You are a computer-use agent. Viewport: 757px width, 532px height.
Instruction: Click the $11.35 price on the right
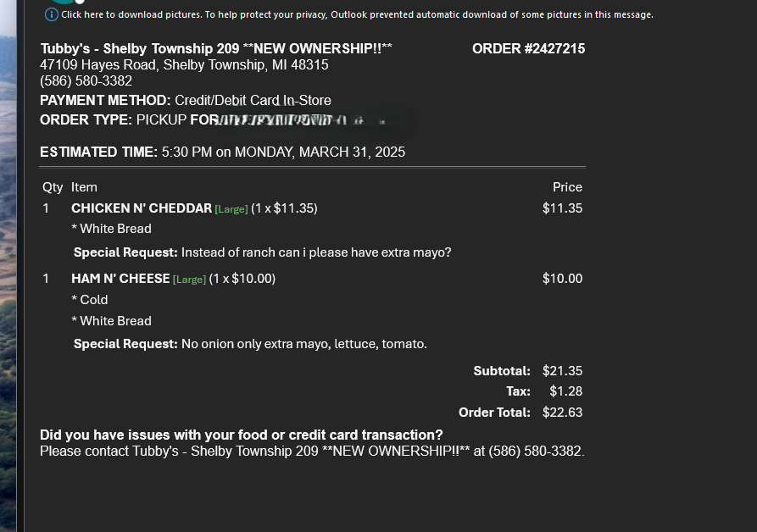point(562,208)
